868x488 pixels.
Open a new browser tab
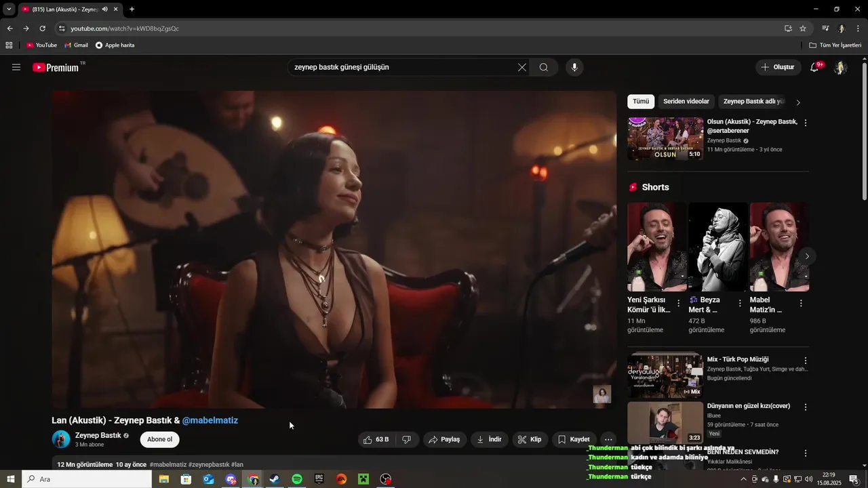tap(132, 9)
